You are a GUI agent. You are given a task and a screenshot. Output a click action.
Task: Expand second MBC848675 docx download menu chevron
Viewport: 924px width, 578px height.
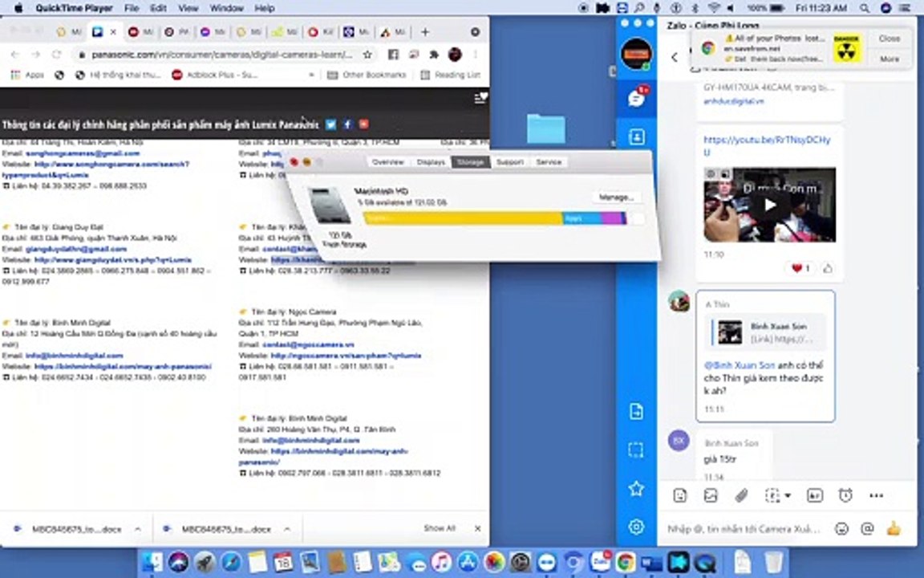coord(287,529)
